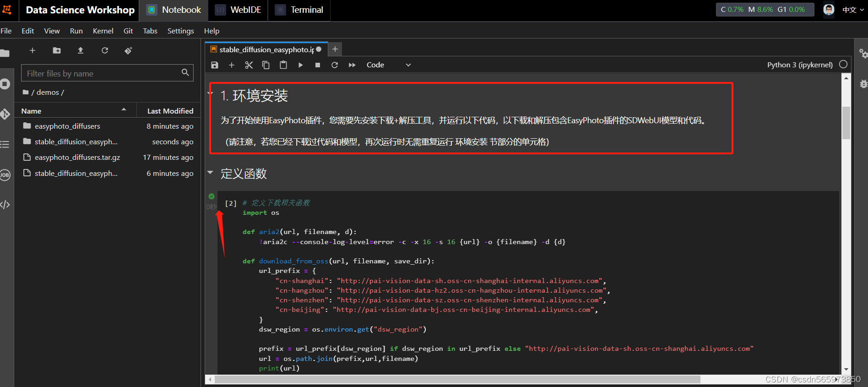Viewport: 868px width, 387px height.
Task: Paste cells from clipboard in notebook toolbar
Action: click(x=283, y=65)
